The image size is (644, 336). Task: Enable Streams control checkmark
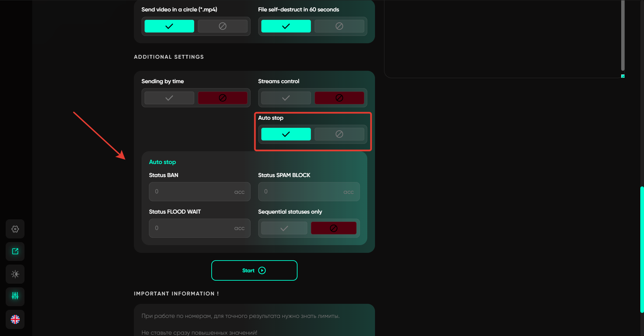point(286,98)
